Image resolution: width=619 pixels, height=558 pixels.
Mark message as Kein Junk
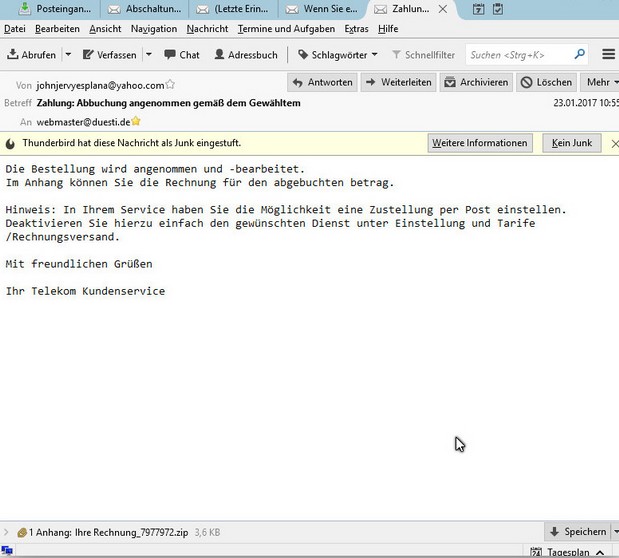tap(572, 143)
